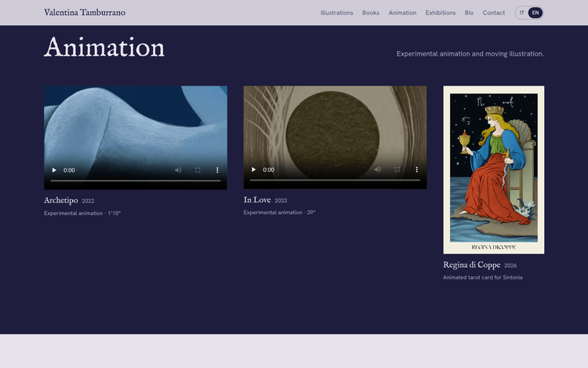Open the Bio page
The width and height of the screenshot is (588, 368).
tap(469, 13)
